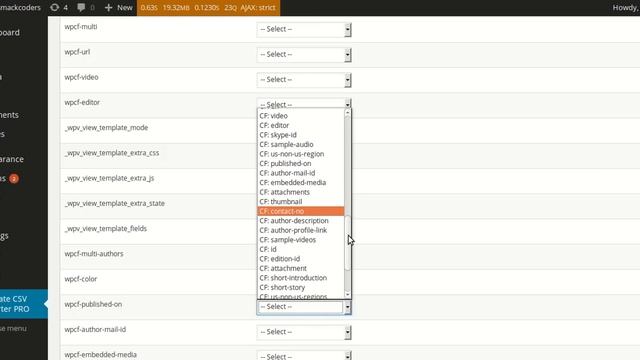The height and width of the screenshot is (360, 640).
Task: Click the dropdown list scrollbar thumb
Action: coord(348,243)
